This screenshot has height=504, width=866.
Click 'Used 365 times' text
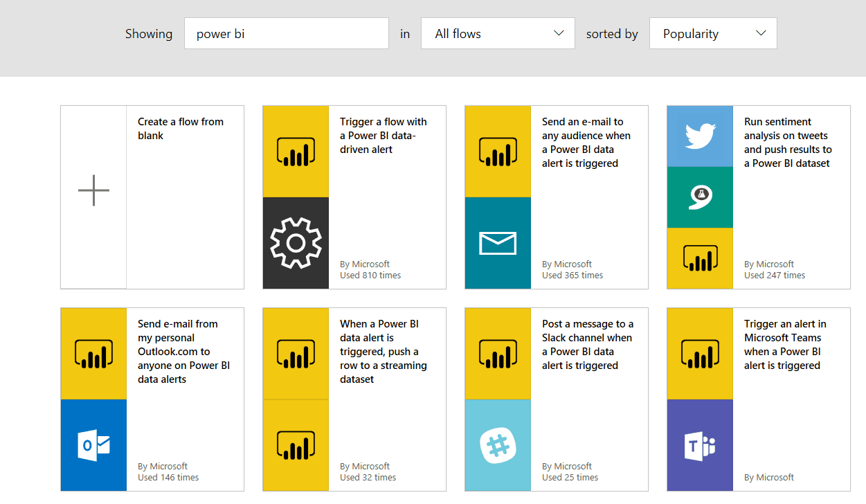(572, 276)
